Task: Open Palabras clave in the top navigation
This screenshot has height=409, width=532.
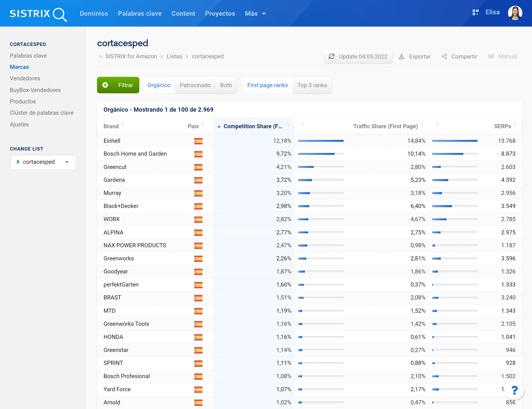Action: click(140, 14)
